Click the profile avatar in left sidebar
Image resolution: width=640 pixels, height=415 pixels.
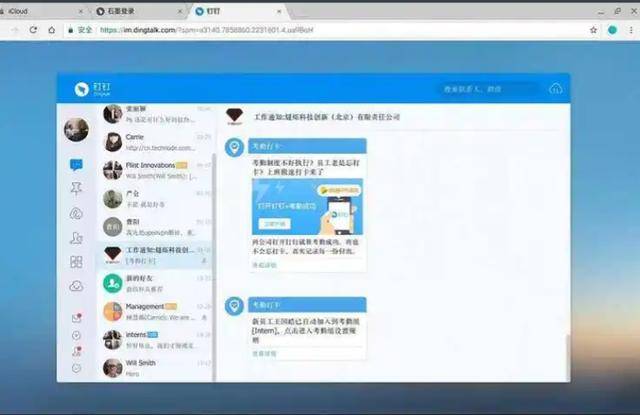[76, 130]
